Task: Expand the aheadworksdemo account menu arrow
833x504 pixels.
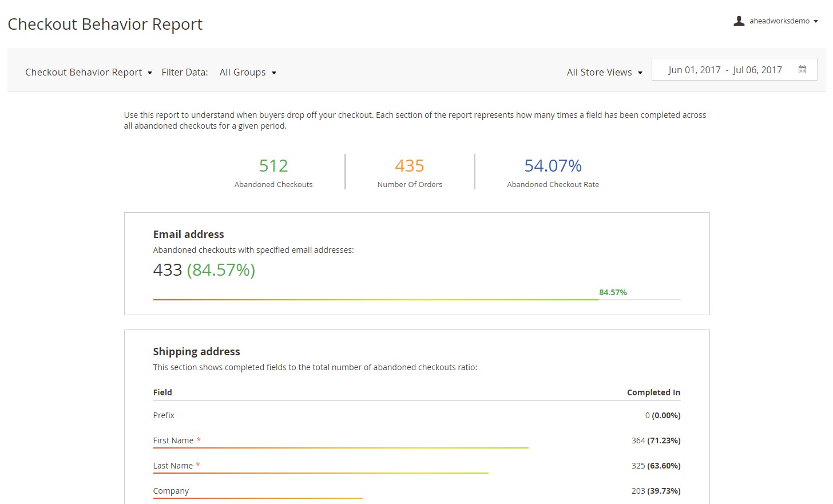Action: coord(816,22)
